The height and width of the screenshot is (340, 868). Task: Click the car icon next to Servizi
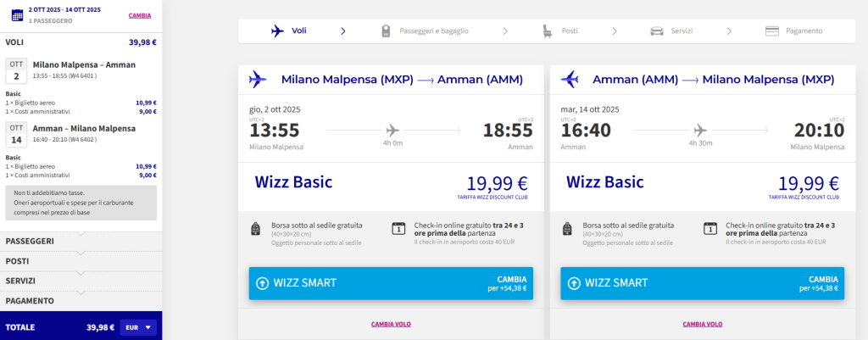(657, 31)
